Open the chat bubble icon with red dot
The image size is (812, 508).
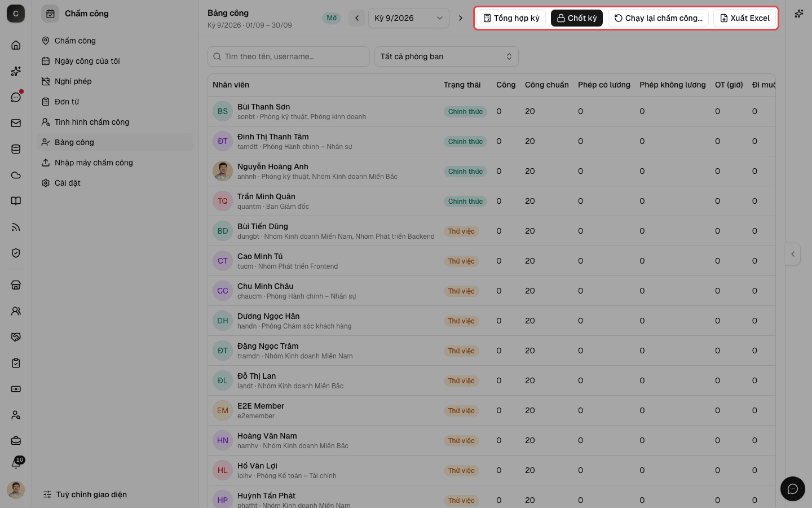click(16, 97)
